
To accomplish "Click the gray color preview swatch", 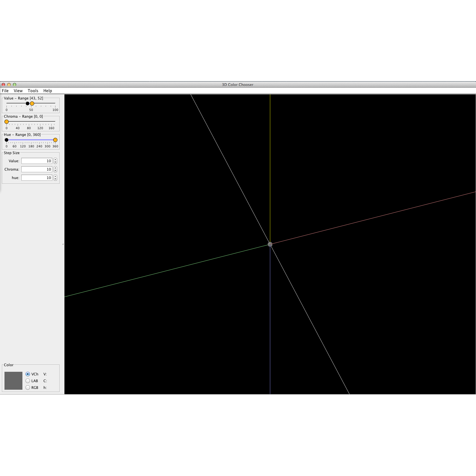I will tap(13, 381).
